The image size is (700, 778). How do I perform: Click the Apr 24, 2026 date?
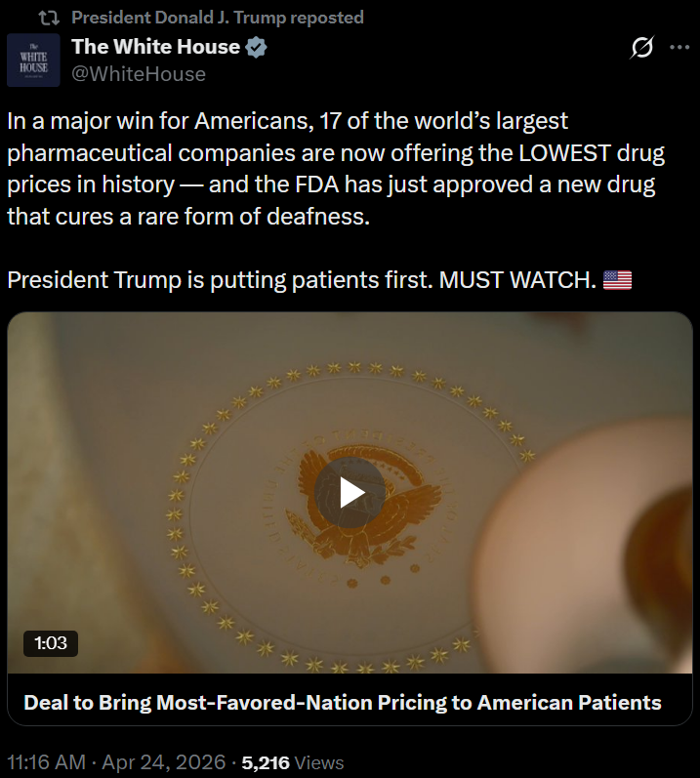[164, 762]
